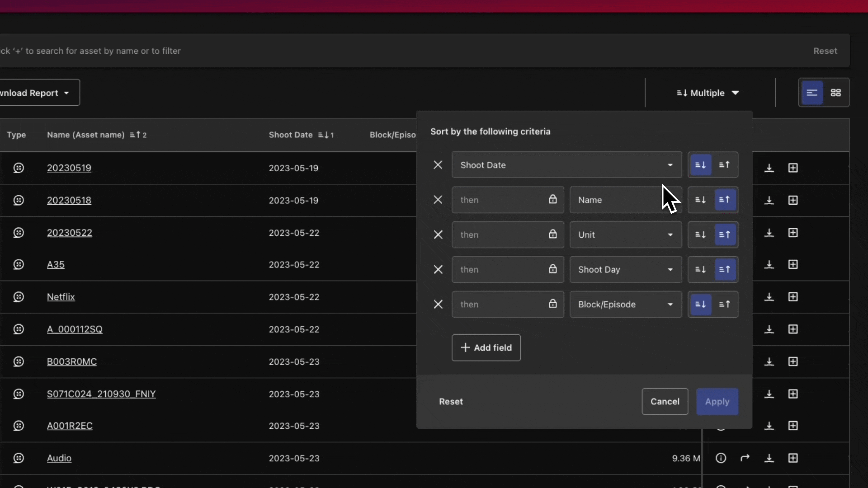The image size is (868, 488).
Task: Set Shoot Date to descending order
Action: pyautogui.click(x=700, y=165)
